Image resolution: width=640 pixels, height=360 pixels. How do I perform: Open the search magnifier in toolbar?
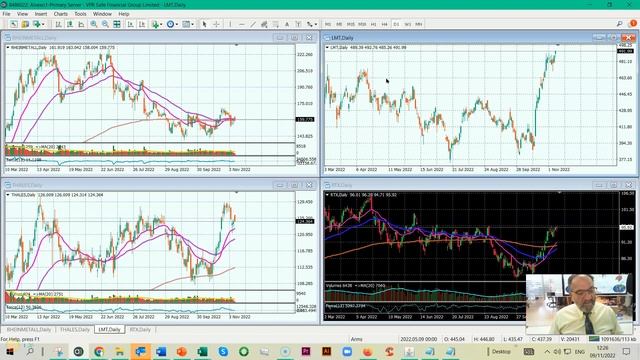point(620,24)
